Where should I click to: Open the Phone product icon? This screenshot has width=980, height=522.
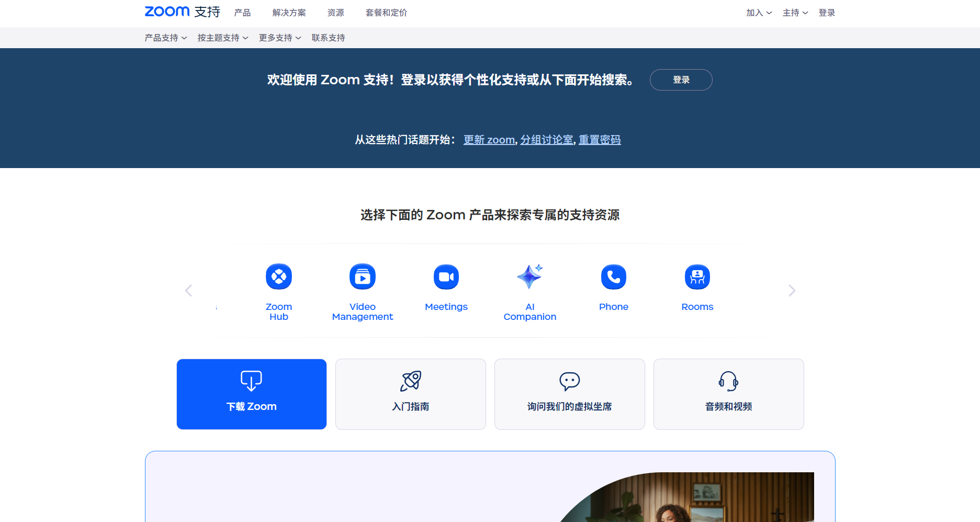(x=613, y=276)
